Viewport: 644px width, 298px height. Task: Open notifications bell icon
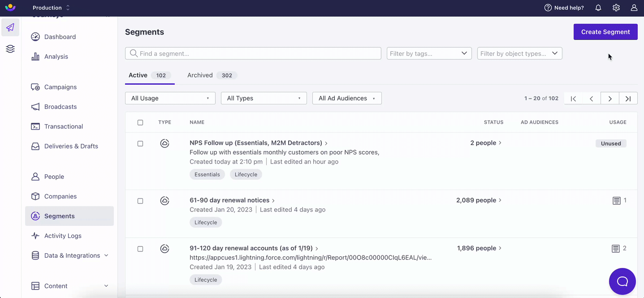[x=598, y=8]
